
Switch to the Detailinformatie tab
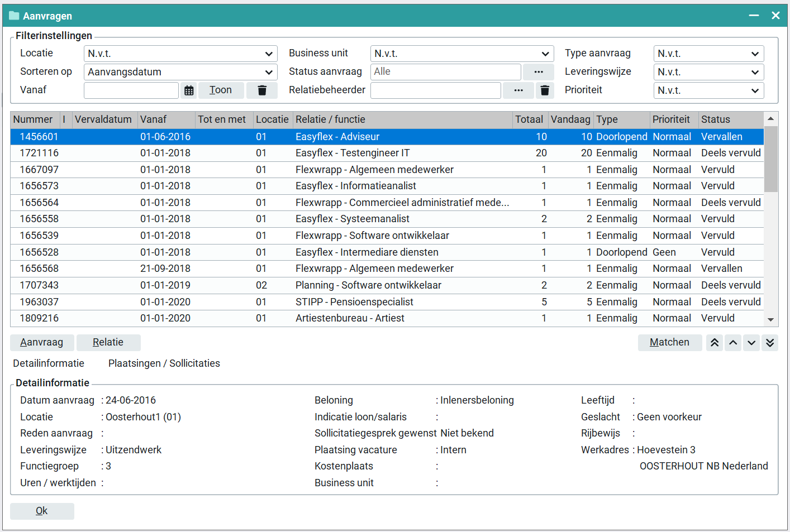(x=49, y=363)
